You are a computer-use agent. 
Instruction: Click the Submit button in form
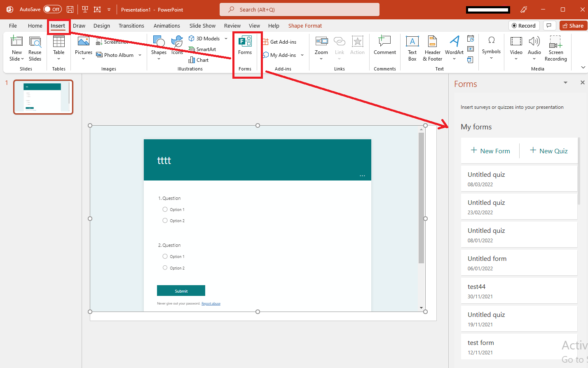click(181, 291)
